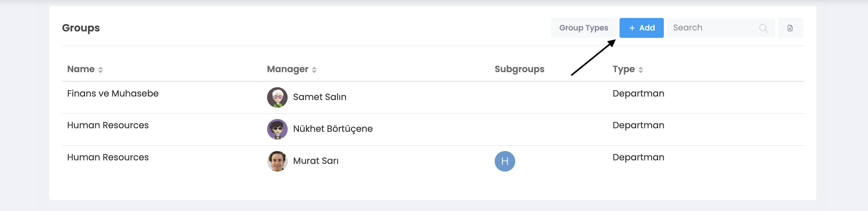Click manager name Samet Salın

(x=319, y=97)
